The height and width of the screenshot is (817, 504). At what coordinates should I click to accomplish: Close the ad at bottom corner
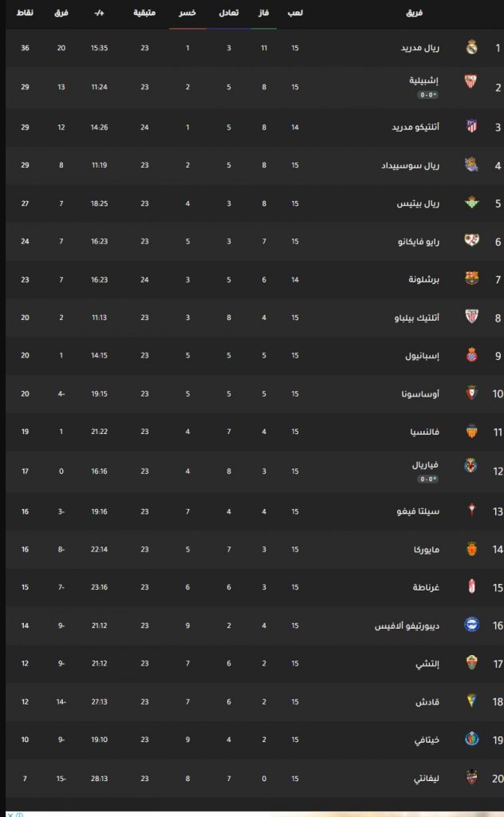10,814
